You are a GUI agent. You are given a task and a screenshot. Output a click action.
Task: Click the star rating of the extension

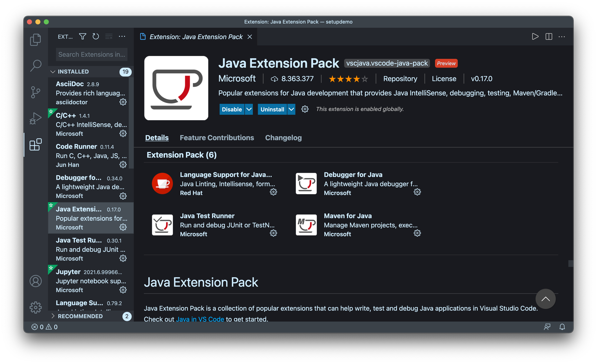click(348, 79)
